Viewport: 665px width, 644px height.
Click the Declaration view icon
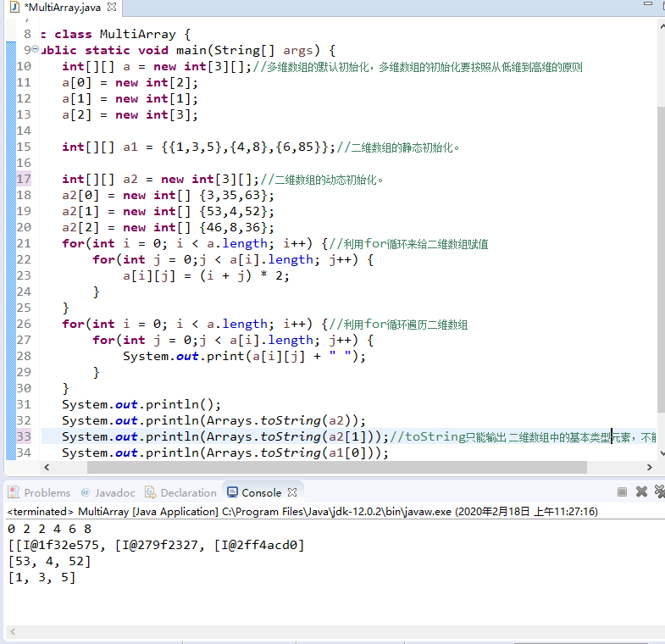coord(150,492)
